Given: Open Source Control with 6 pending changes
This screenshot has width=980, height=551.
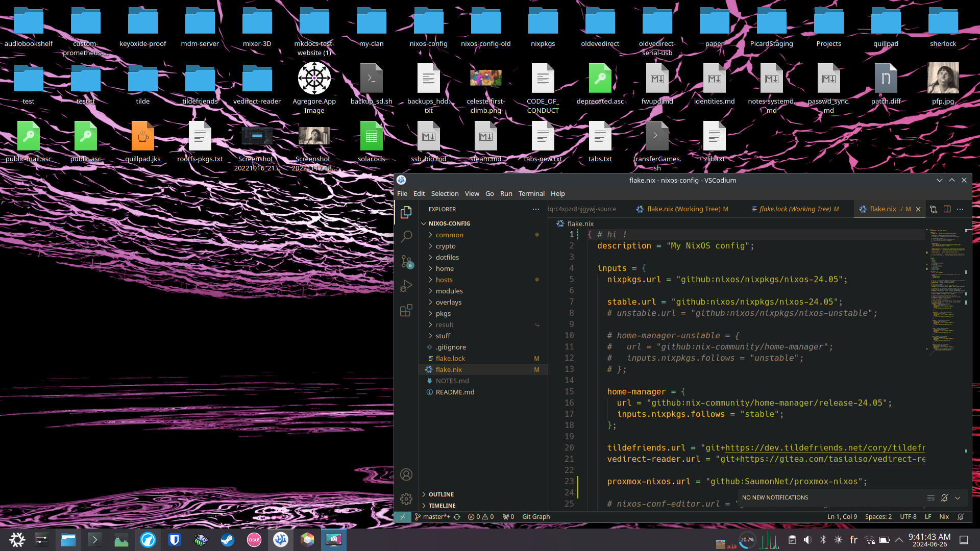Looking at the screenshot, I should click(x=406, y=261).
